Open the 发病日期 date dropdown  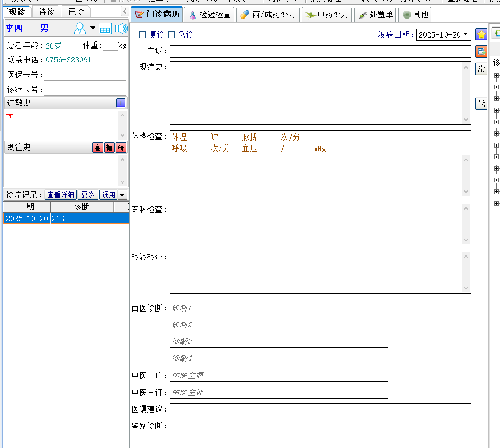pos(466,35)
